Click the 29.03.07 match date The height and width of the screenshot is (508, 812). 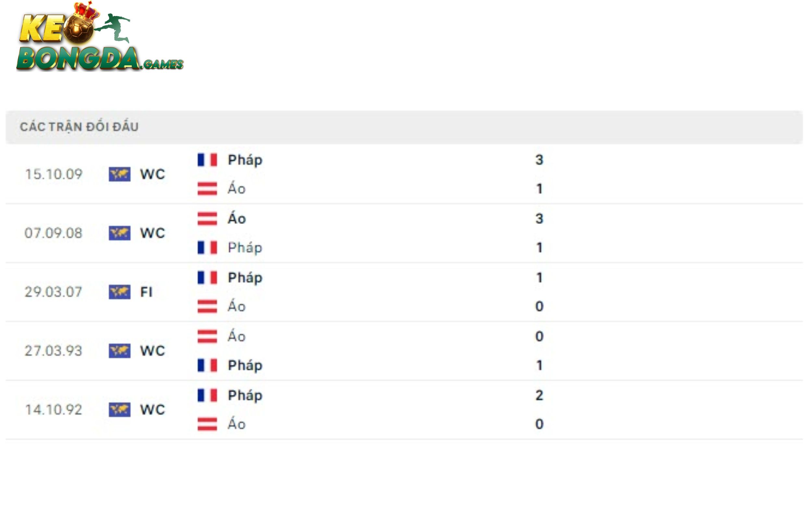coord(53,292)
